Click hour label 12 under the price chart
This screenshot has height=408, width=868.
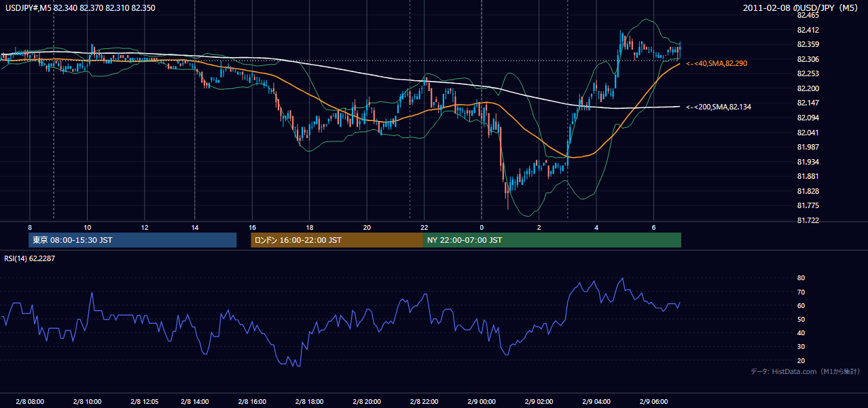pyautogui.click(x=145, y=227)
